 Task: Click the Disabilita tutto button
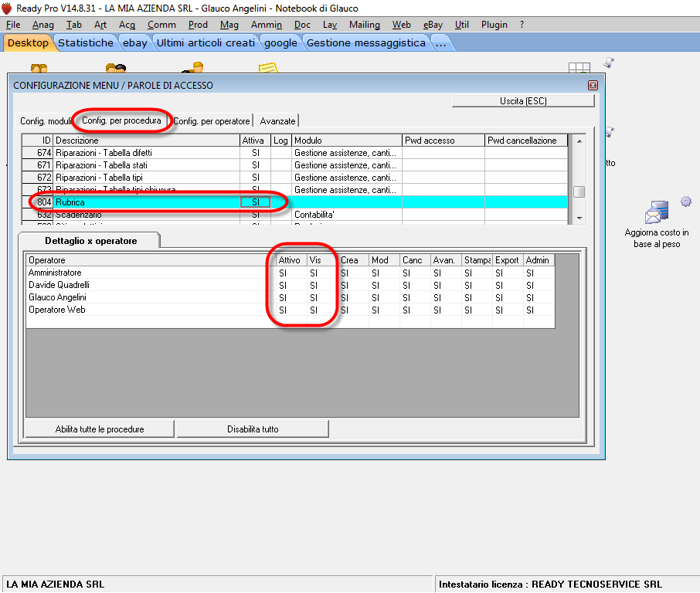[253, 429]
